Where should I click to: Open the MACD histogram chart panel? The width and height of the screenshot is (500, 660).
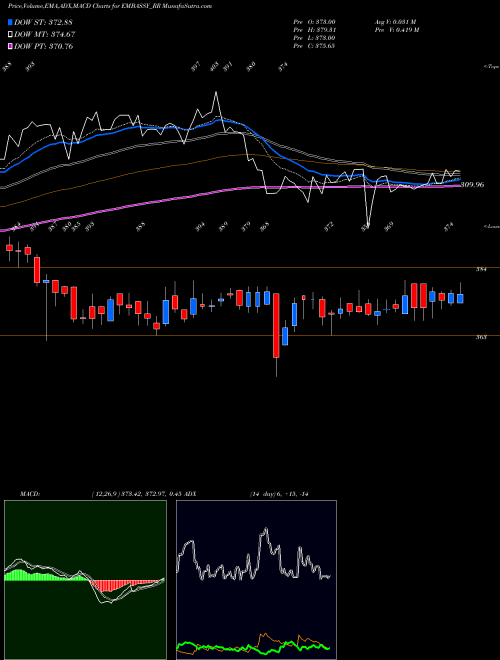click(x=85, y=580)
